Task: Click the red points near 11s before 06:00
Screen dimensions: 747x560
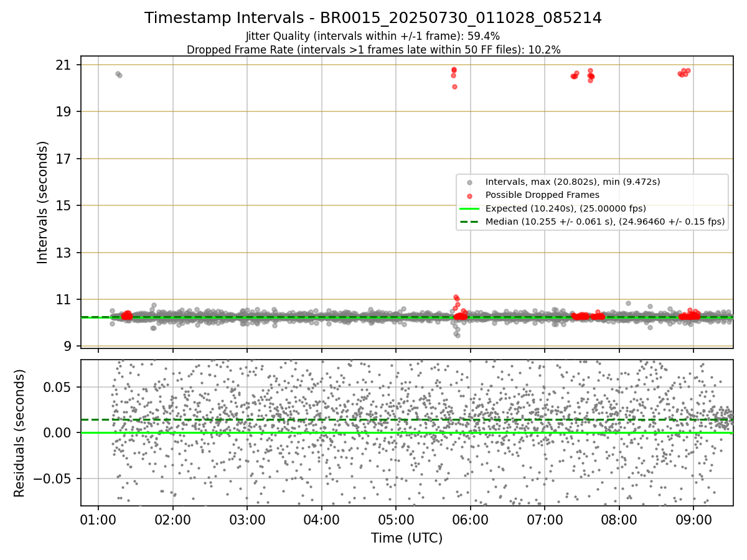Action: click(456, 302)
